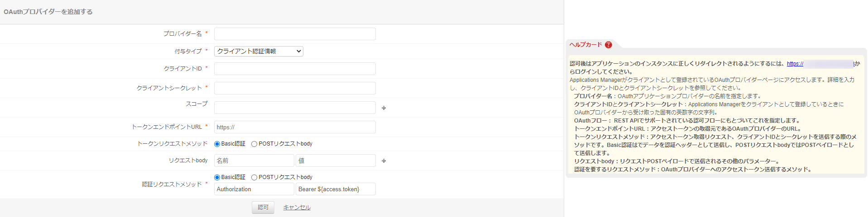Select Basic認証 for 認証リクエストメソッド
This screenshot has width=868, height=217.
click(217, 178)
